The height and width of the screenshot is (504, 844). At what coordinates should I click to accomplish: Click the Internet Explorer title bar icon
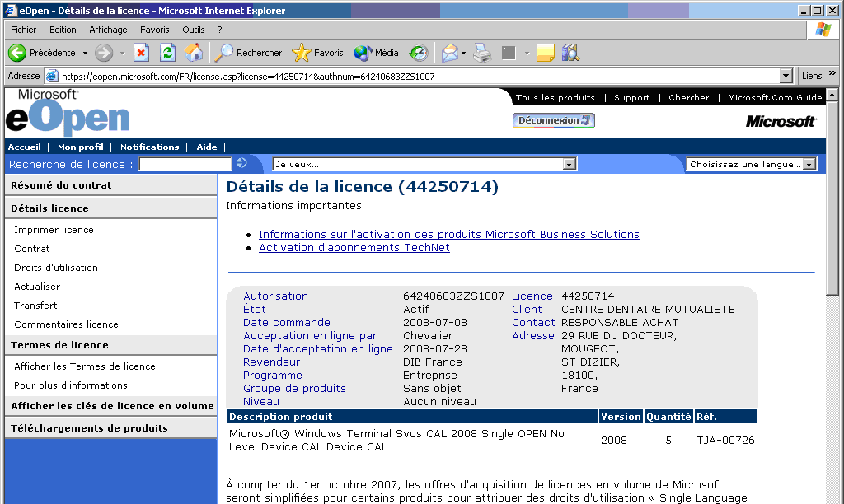[11, 10]
